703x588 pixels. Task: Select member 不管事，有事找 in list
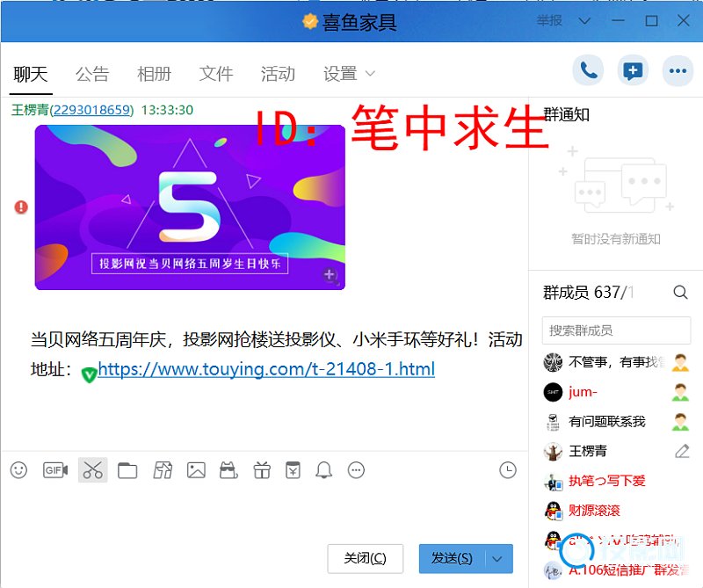616,362
